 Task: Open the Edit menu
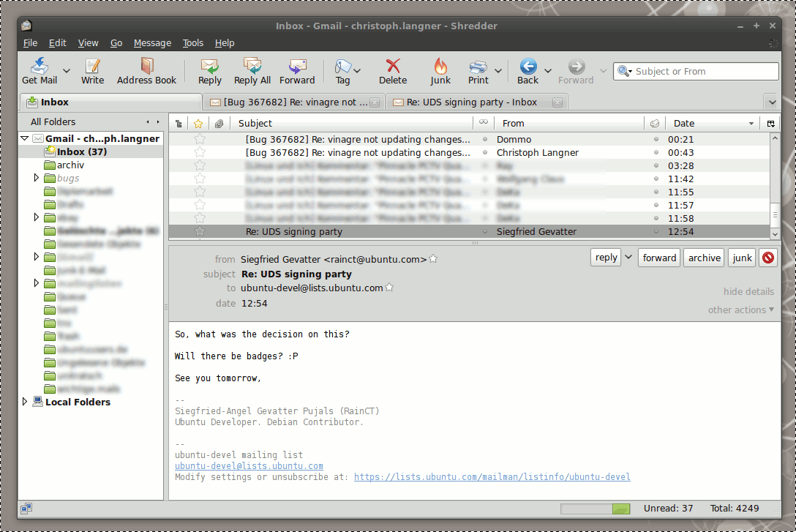pyautogui.click(x=57, y=43)
